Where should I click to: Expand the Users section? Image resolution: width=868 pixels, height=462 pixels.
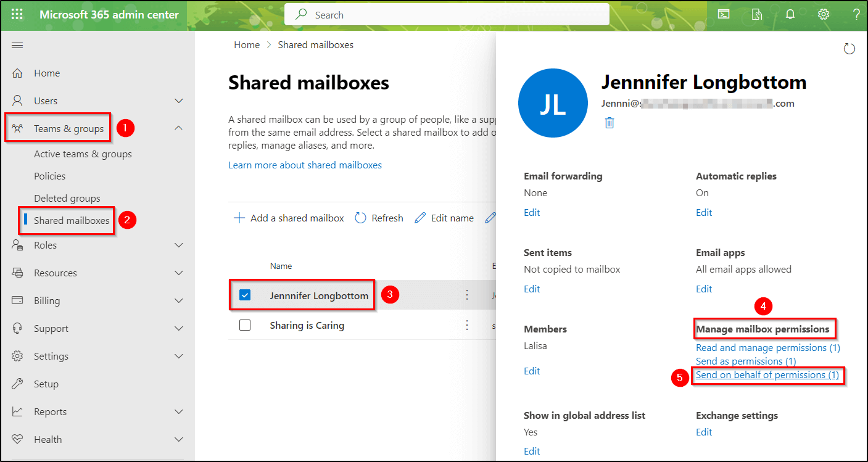pos(178,100)
